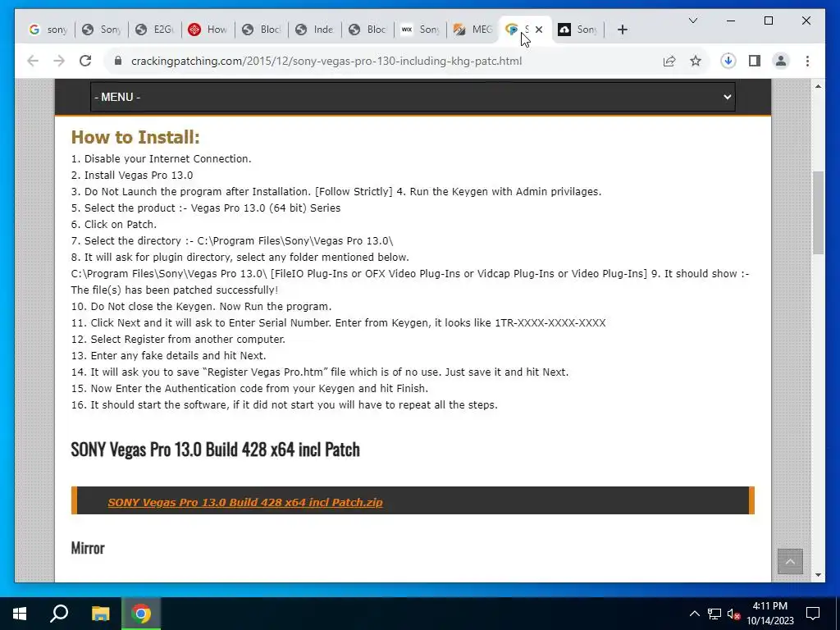
Task: Click the 'How to Install:' heading
Action: 135,137
